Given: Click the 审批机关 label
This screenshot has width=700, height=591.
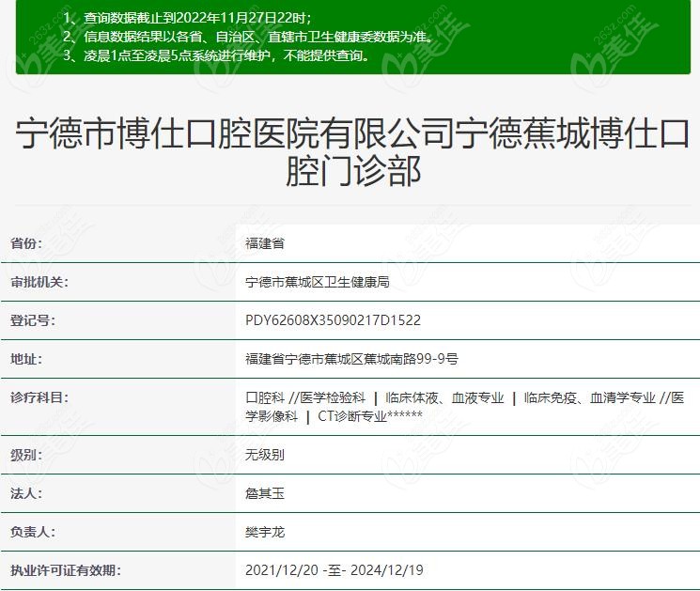Looking at the screenshot, I should point(39,282).
